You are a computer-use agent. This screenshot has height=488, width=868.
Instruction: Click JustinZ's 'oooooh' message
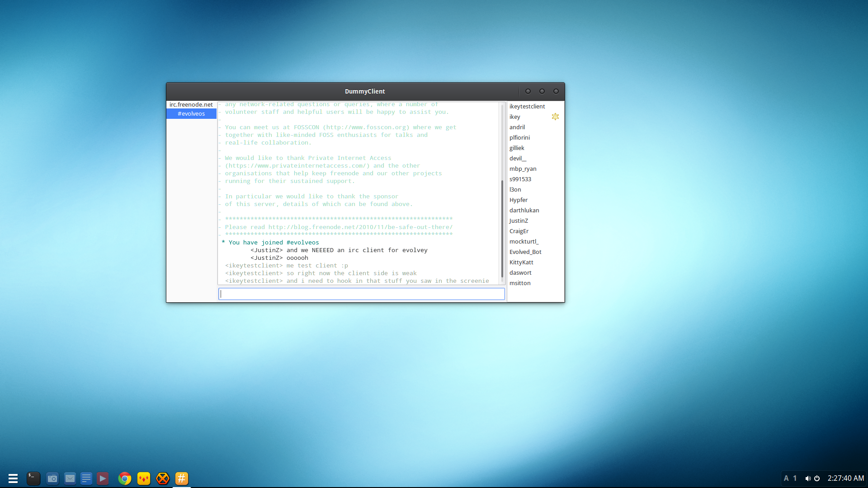click(x=297, y=258)
